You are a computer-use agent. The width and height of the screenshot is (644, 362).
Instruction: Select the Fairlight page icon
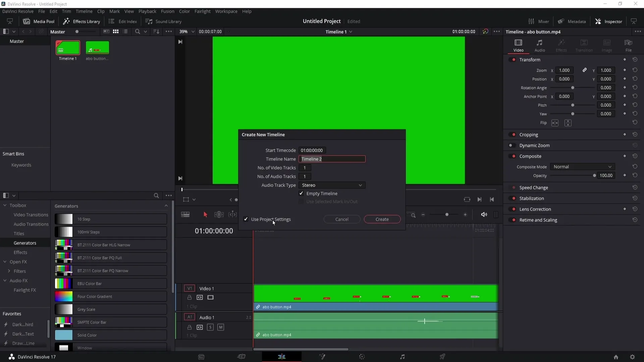pyautogui.click(x=402, y=356)
